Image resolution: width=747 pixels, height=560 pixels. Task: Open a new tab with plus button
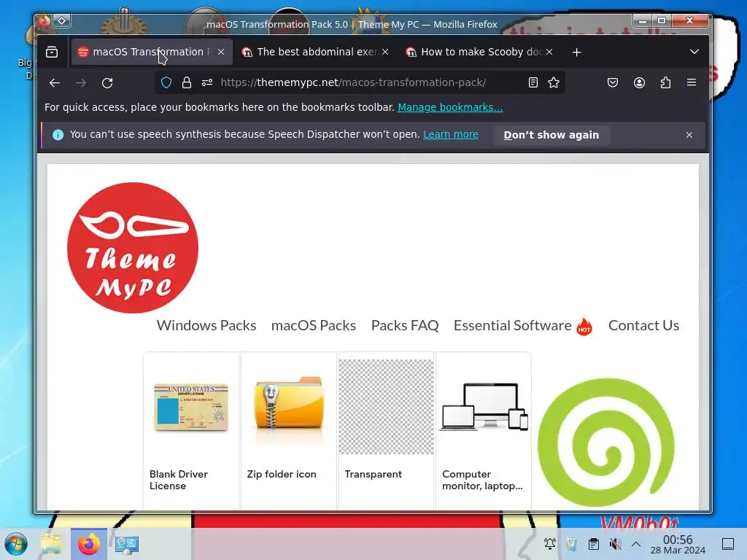576,52
